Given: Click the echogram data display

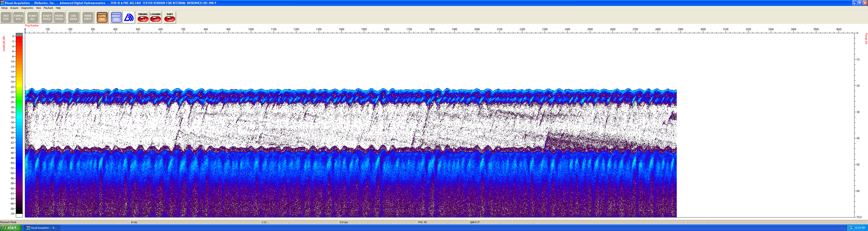Looking at the screenshot, I should tap(351, 153).
